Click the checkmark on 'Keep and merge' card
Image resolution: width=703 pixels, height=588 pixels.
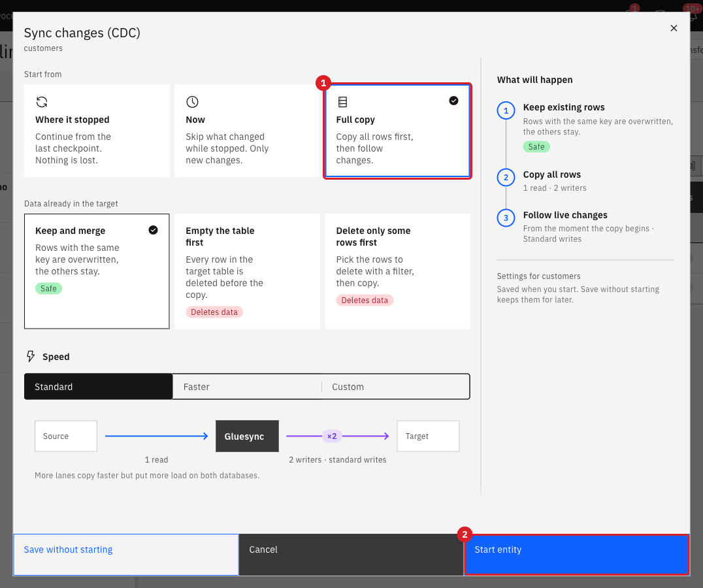(154, 230)
